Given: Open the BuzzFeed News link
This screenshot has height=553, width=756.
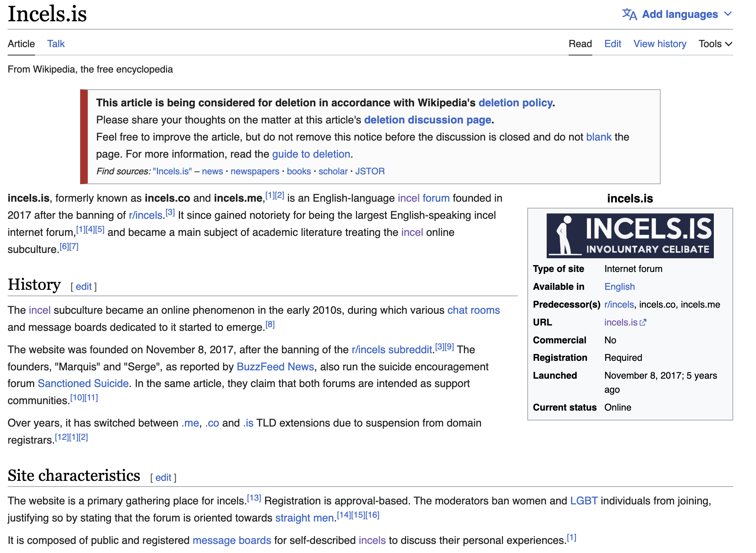Looking at the screenshot, I should click(275, 367).
